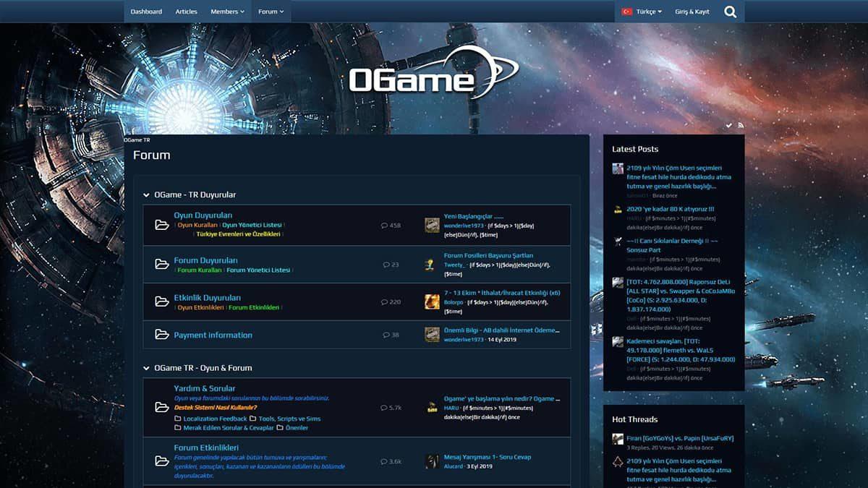Click wonderlive1973's avatar beside Yeni Başlangıçlar
868x488 pixels.
pos(432,225)
